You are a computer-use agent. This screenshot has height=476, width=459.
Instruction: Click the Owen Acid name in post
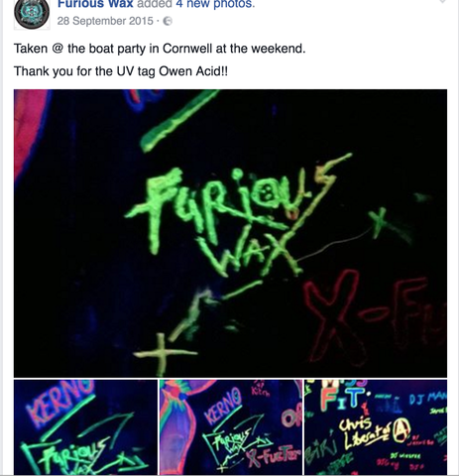point(193,71)
